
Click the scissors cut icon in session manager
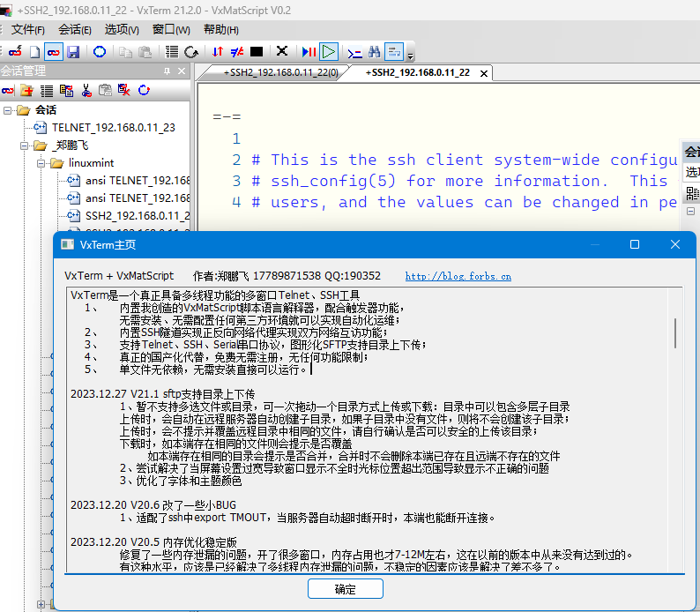coord(86,91)
